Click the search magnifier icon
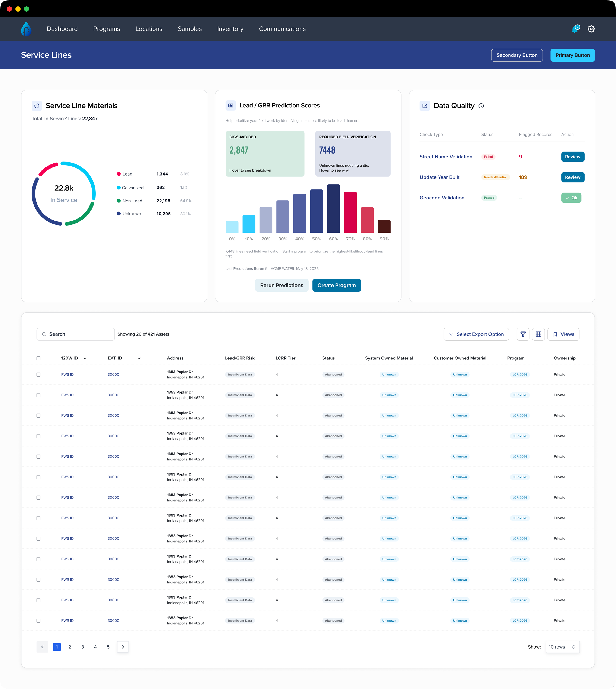This screenshot has height=689, width=616. [x=44, y=334]
